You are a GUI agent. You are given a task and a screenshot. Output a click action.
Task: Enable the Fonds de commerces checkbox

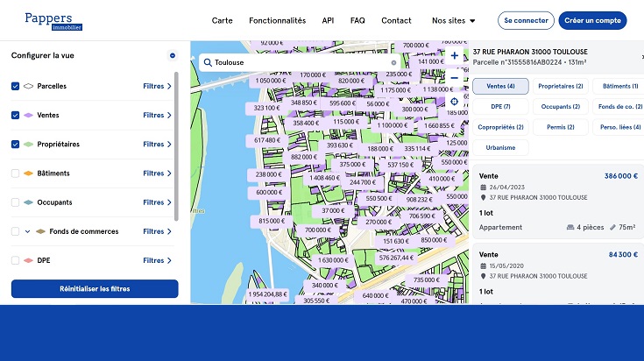pos(15,231)
